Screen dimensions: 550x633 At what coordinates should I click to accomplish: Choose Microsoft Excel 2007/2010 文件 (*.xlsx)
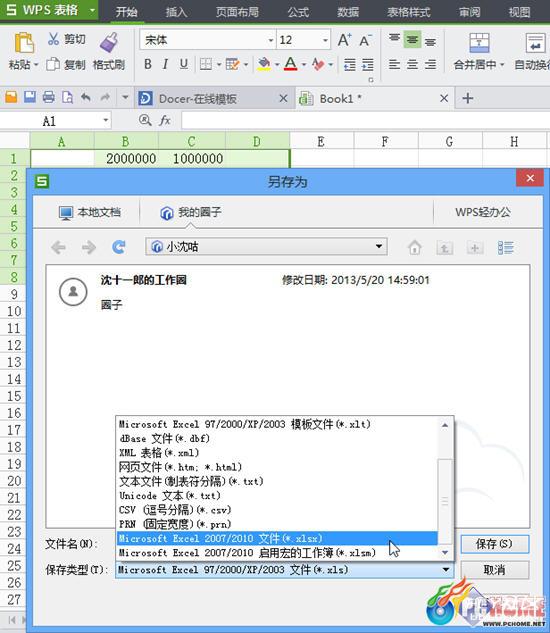point(277,539)
